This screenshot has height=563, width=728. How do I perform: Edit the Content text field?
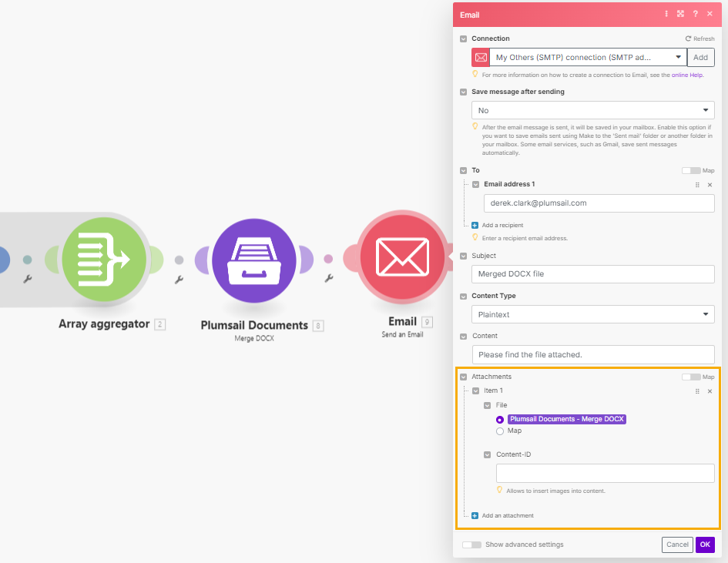pyautogui.click(x=593, y=354)
